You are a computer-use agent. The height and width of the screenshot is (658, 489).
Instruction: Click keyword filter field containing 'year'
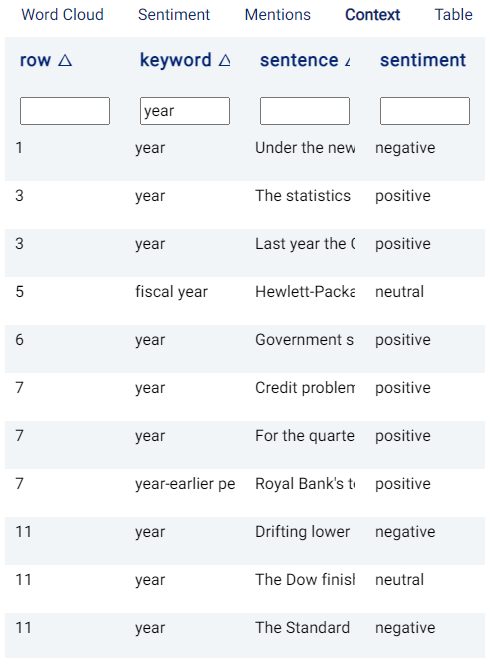pos(185,111)
